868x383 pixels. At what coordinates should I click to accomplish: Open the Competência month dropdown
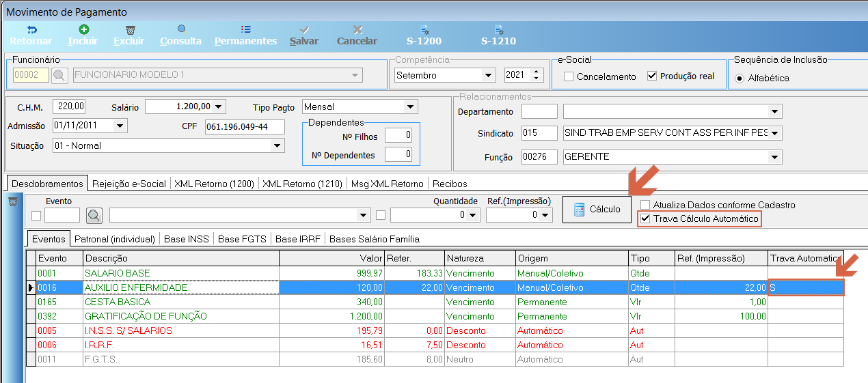[489, 75]
